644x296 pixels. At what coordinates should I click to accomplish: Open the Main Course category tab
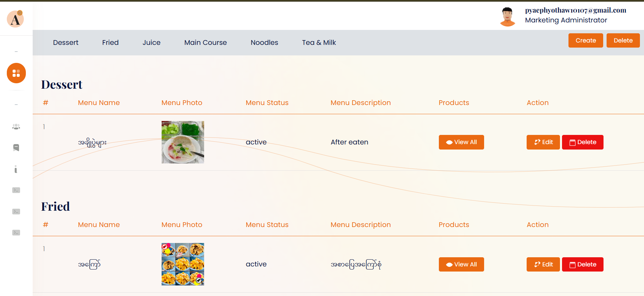[205, 42]
